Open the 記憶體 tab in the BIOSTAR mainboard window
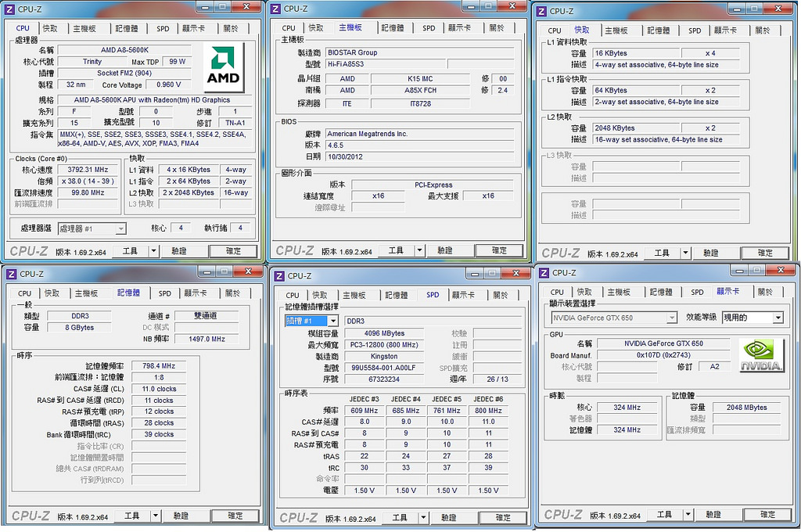The height and width of the screenshot is (532, 801). coord(393,28)
